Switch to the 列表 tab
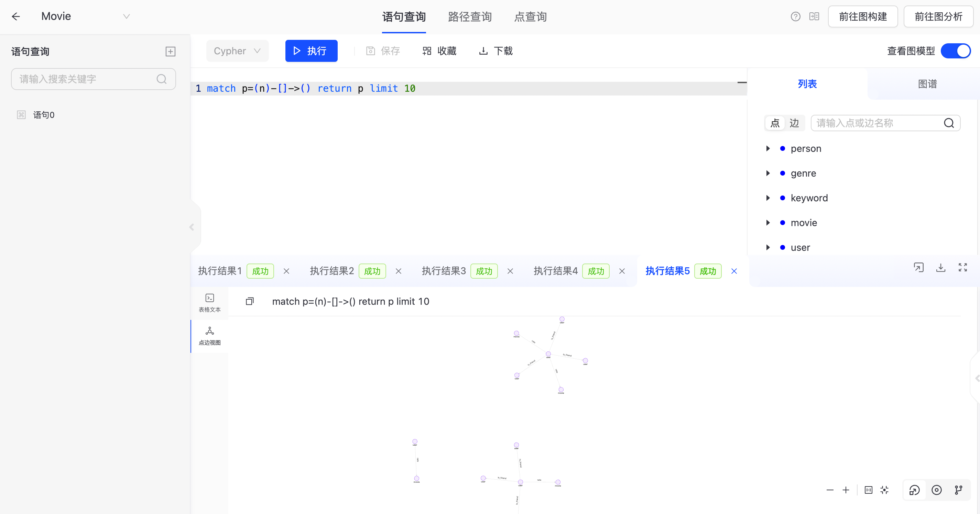 pos(807,83)
